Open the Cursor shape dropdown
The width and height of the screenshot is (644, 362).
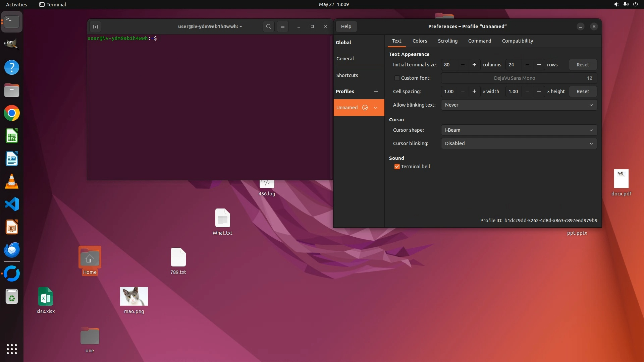(519, 130)
